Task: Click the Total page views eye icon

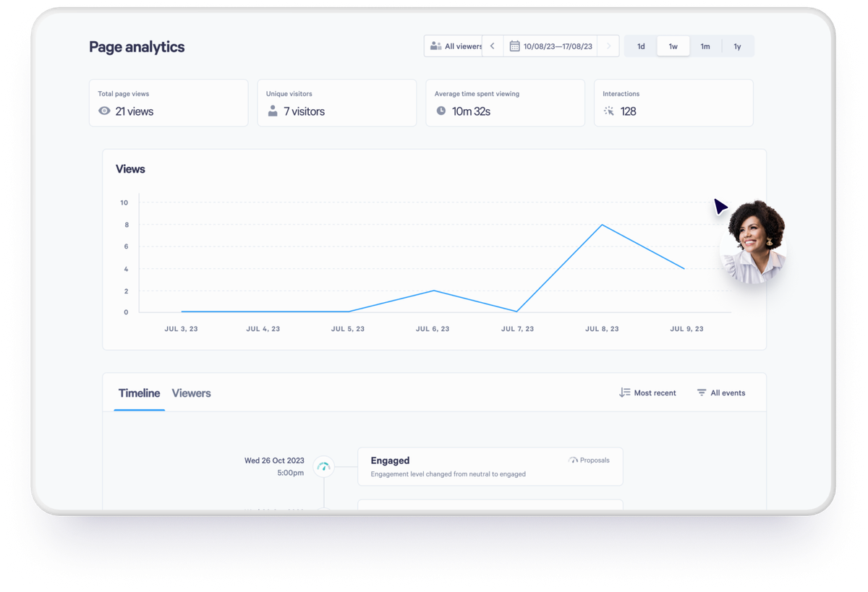Action: pos(104,111)
